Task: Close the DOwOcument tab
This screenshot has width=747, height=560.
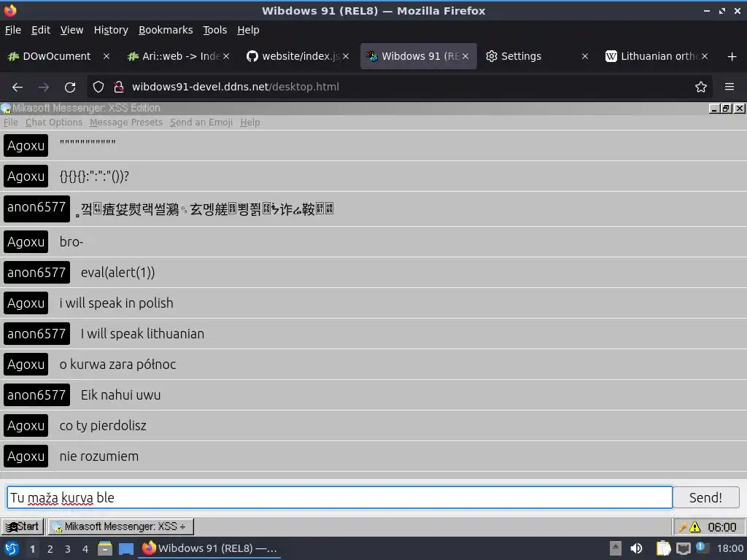Action: (x=107, y=56)
